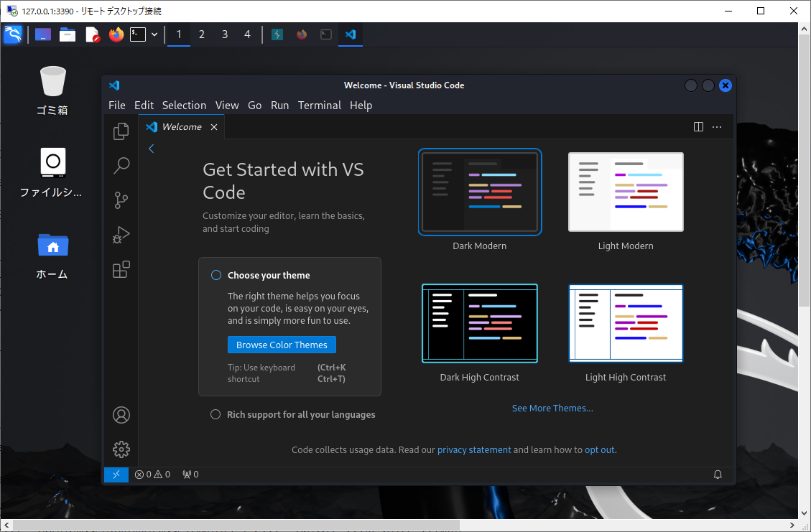This screenshot has height=532, width=811.
Task: Open the Go menu
Action: pyautogui.click(x=254, y=106)
